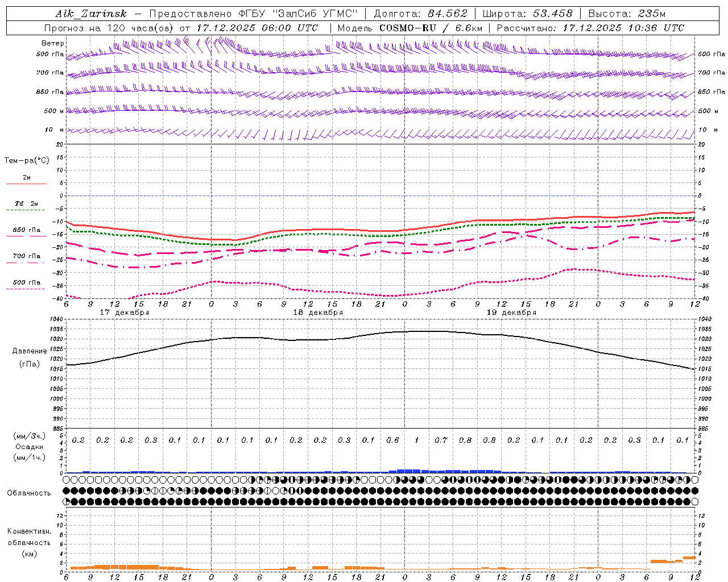The height and width of the screenshot is (582, 728).
Task: Click the precipitation value "0.7"
Action: click(x=441, y=440)
